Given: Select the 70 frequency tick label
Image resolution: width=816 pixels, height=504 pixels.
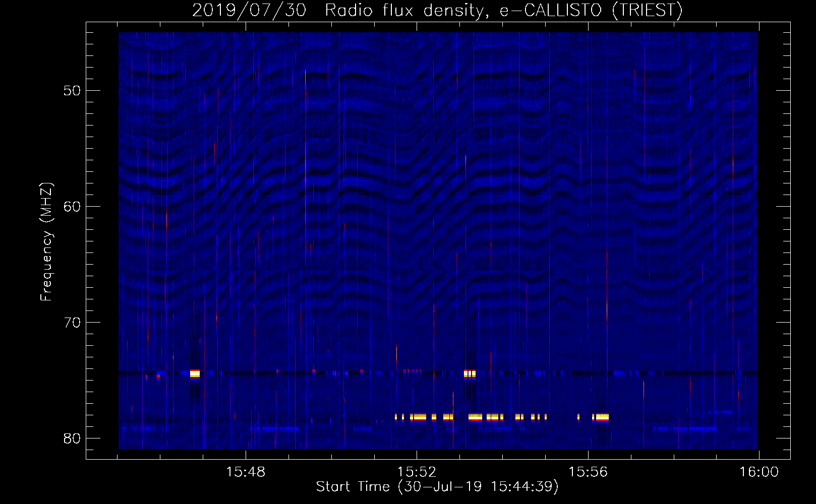Looking at the screenshot, I should click(72, 323).
